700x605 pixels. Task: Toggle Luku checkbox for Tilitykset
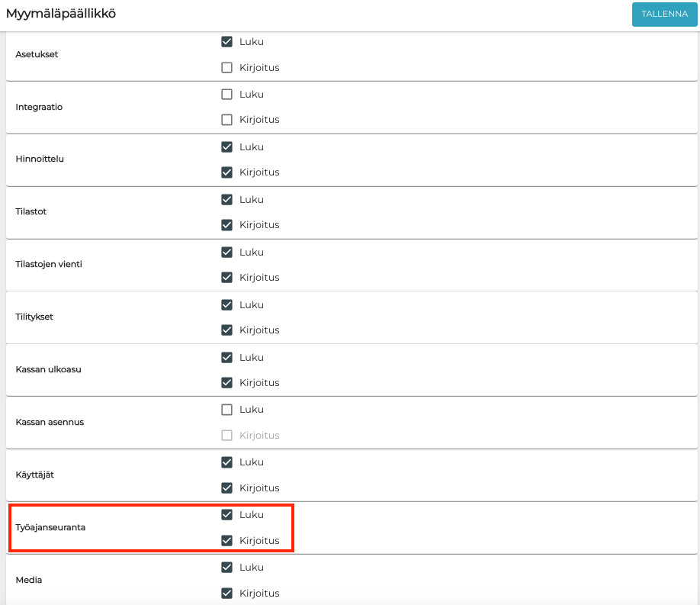[x=226, y=304]
